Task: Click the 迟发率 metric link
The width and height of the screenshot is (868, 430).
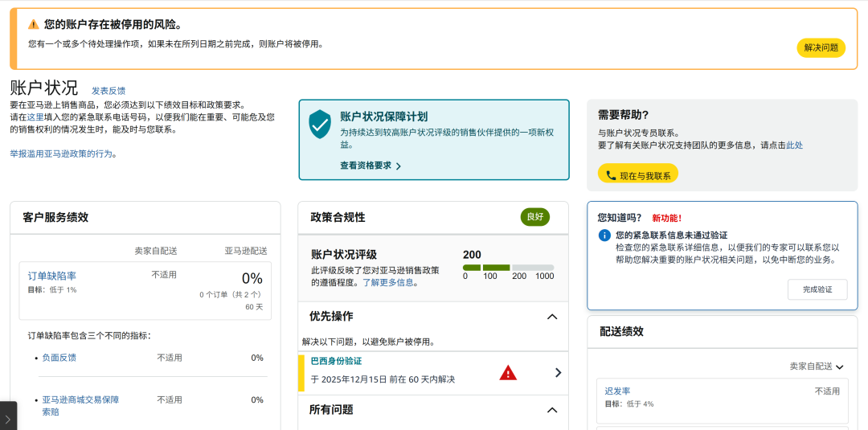Action: [617, 391]
